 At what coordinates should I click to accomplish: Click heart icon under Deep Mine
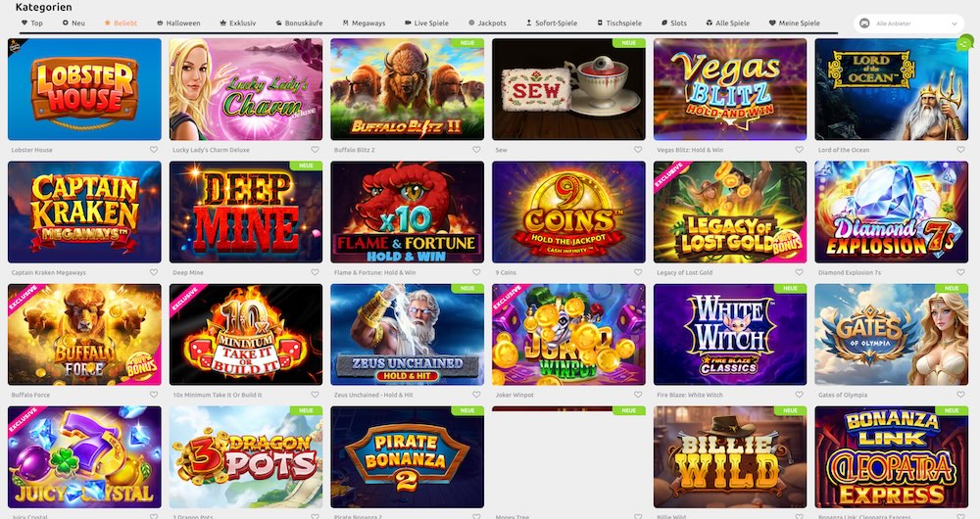[315, 272]
